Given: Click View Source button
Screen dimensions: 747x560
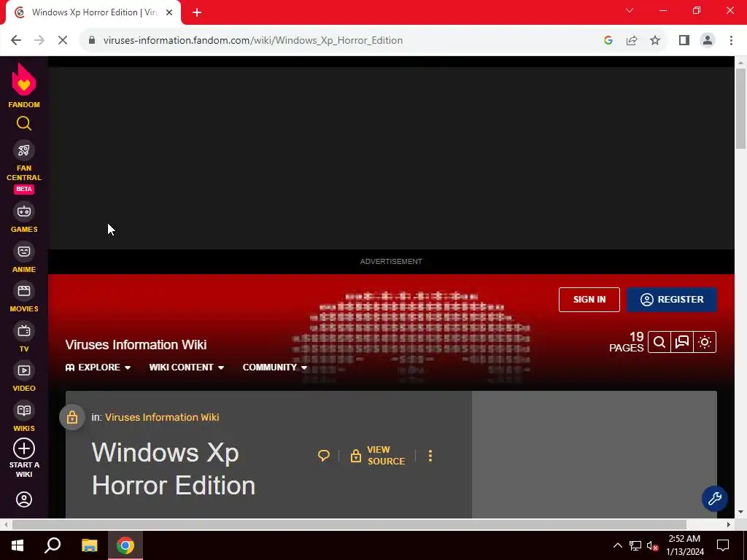Looking at the screenshot, I should tap(378, 456).
